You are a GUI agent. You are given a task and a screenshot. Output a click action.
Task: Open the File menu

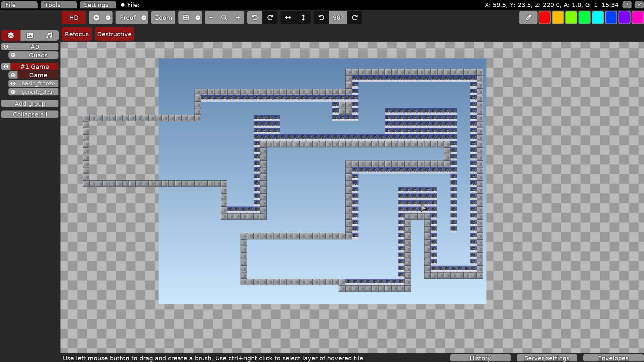[x=19, y=5]
